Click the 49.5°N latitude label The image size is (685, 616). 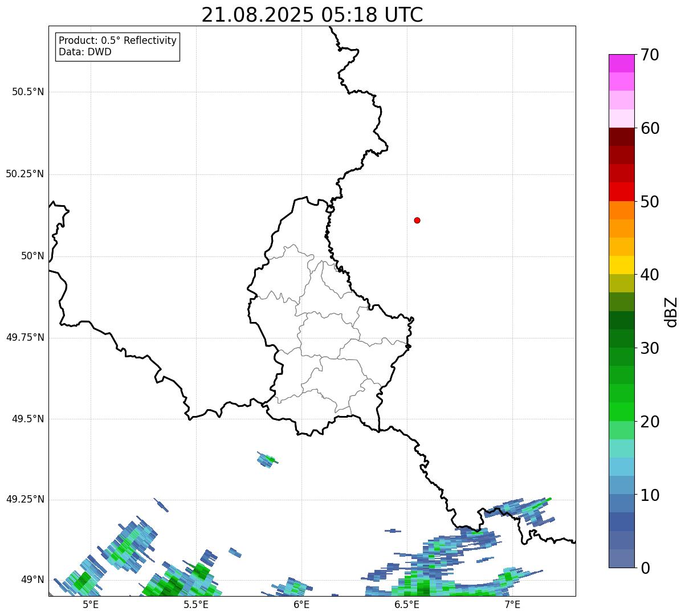click(28, 419)
